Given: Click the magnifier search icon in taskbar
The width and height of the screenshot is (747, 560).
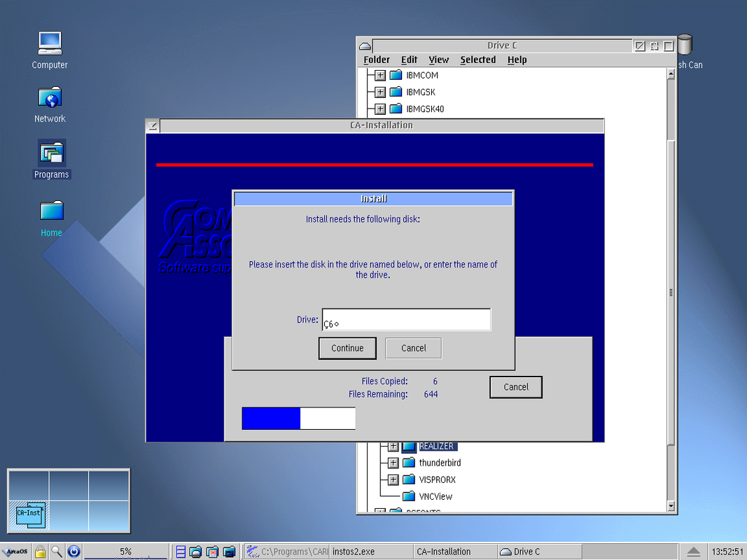Looking at the screenshot, I should point(57,552).
